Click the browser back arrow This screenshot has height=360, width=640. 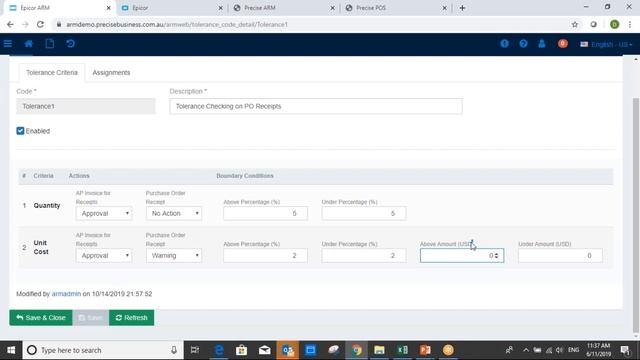click(x=10, y=24)
